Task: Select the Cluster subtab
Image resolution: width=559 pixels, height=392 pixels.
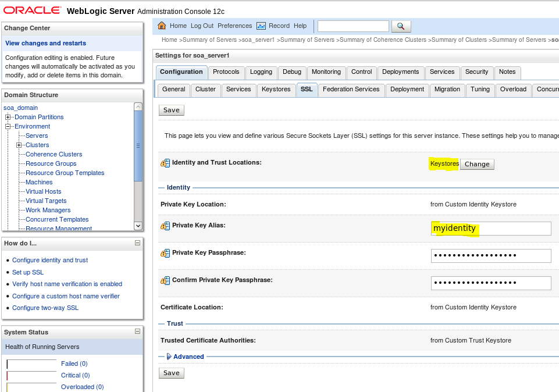Action: 205,90
